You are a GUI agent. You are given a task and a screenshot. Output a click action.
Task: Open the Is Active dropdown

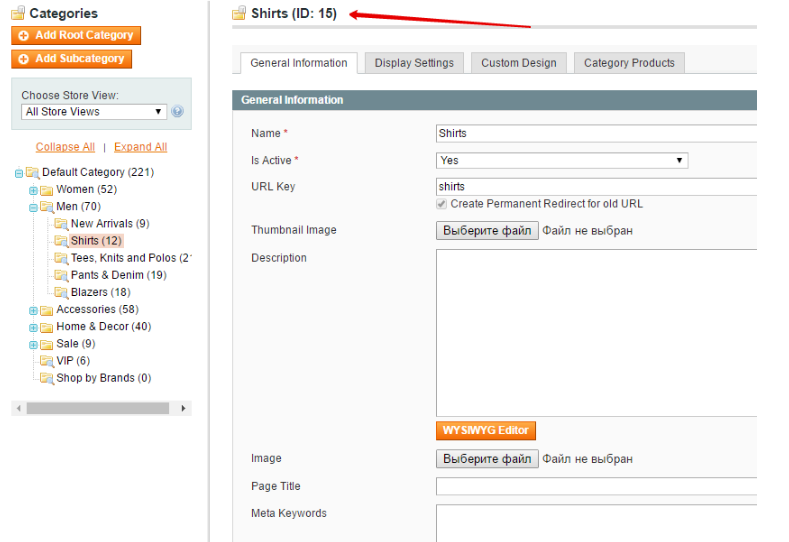(562, 160)
